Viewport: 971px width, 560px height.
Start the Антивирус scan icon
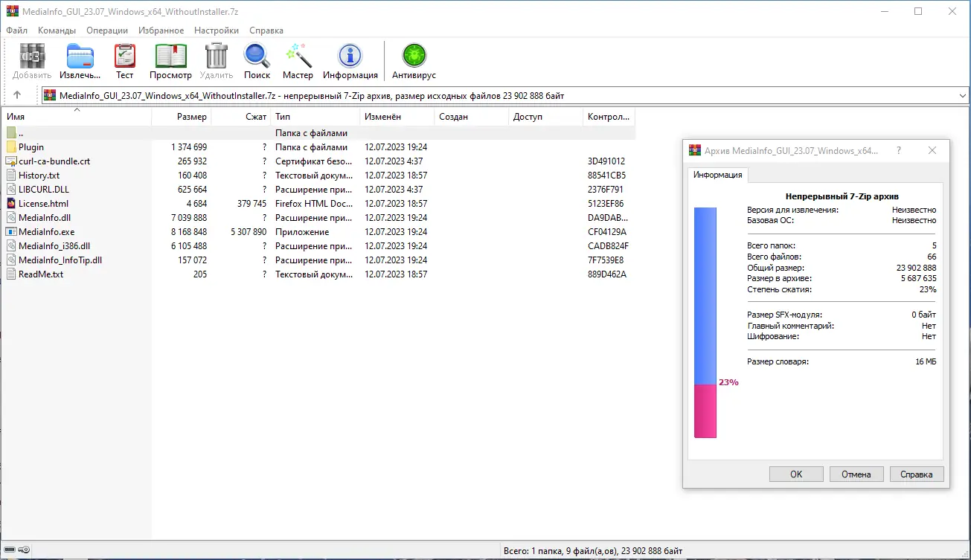pos(414,57)
